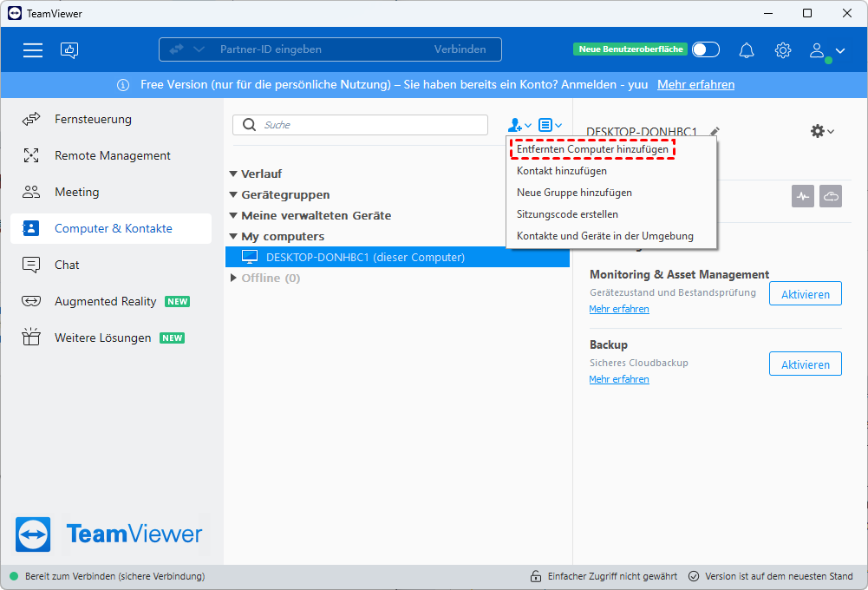Image resolution: width=868 pixels, height=590 pixels.
Task: Click Mehr erfahren in the blue banner
Action: [695, 84]
